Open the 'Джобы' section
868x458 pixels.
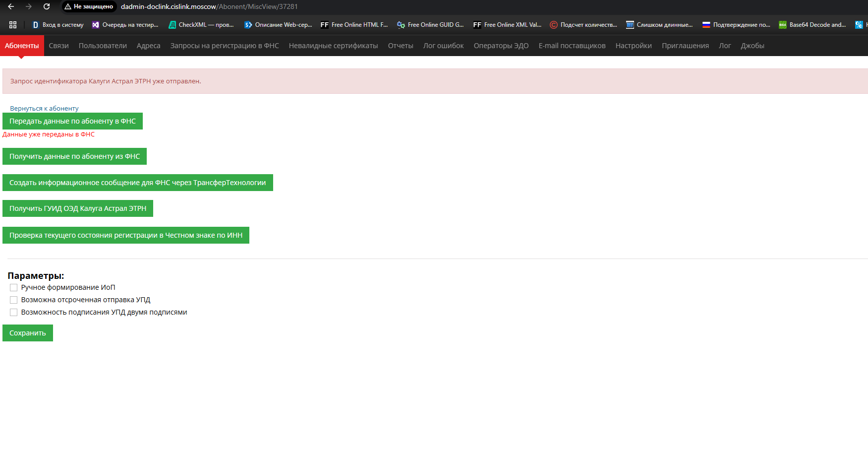(x=752, y=46)
